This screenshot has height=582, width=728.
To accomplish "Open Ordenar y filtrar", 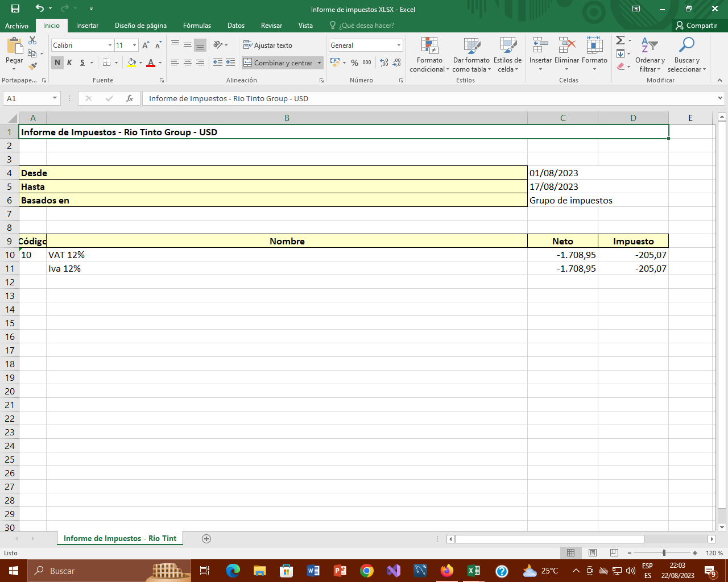I will tap(650, 55).
